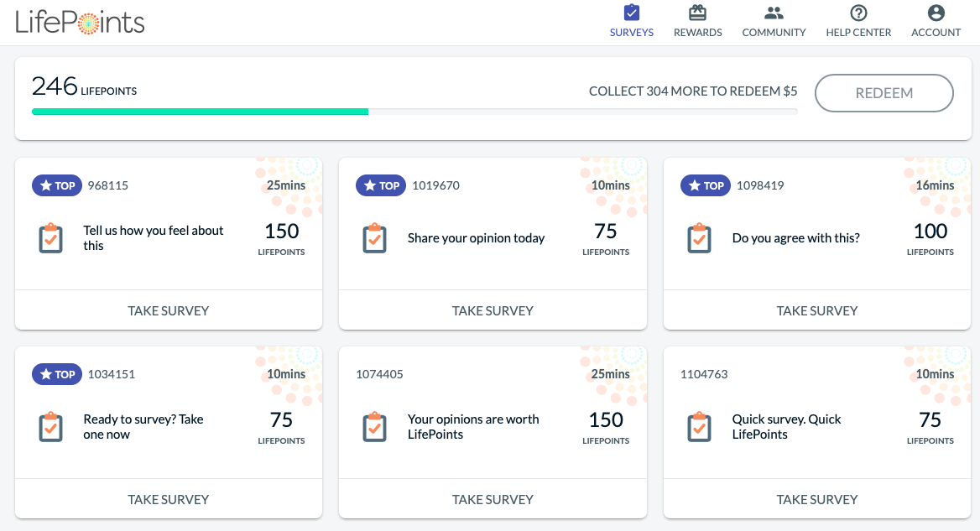Click 'Your opinions are worth LifePoints'

click(x=473, y=427)
